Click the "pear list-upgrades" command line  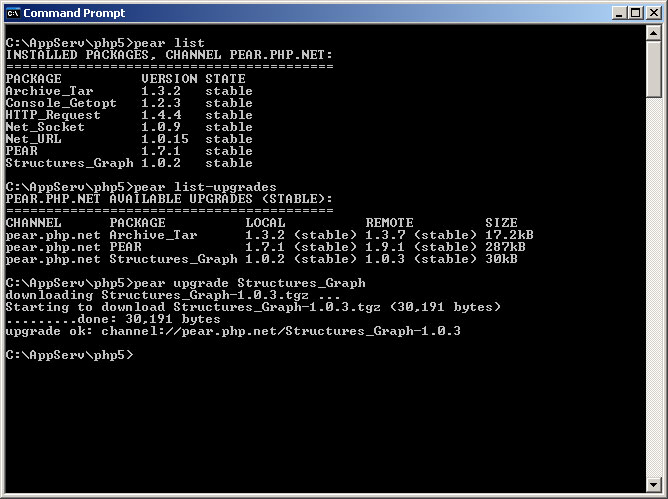coord(141,187)
